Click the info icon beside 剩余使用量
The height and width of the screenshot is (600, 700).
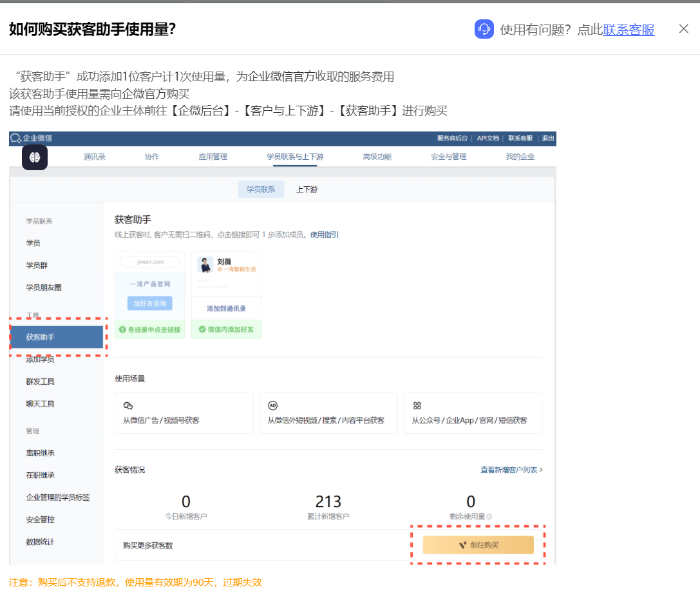click(x=489, y=517)
